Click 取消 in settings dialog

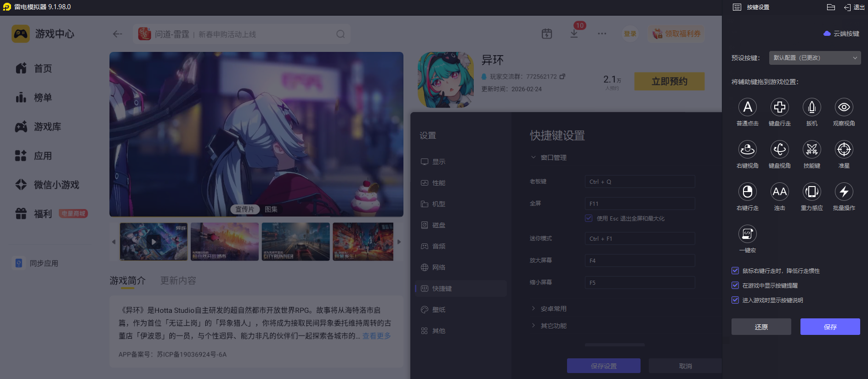[685, 366]
